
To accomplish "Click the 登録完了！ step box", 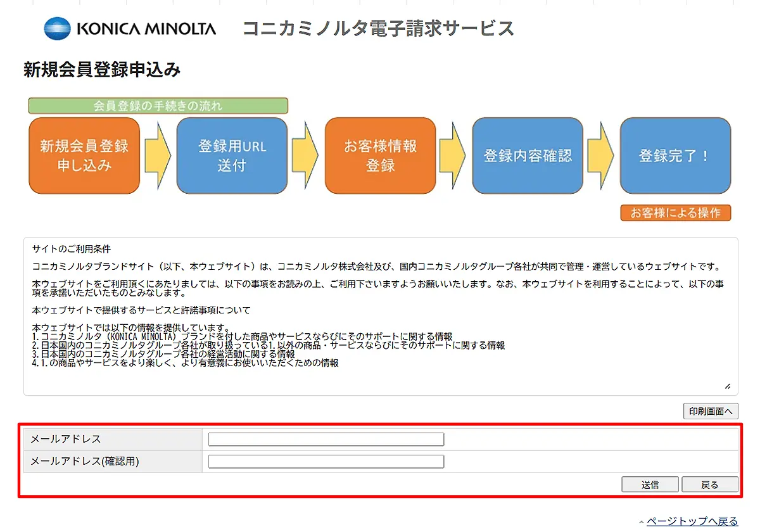I will point(675,155).
